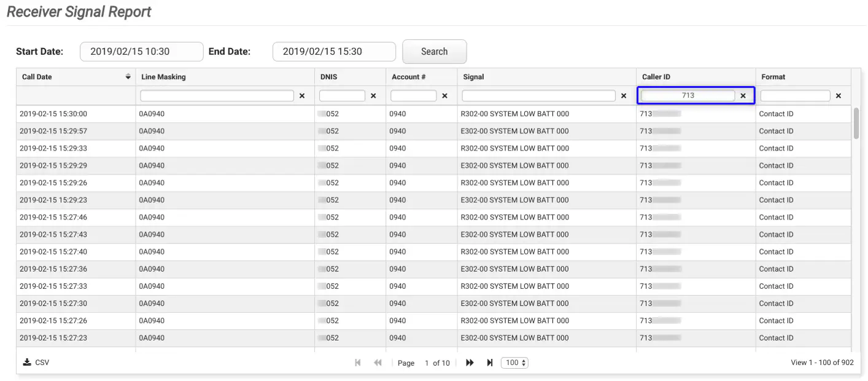This screenshot has width=868, height=381.
Task: Select the row dated 2019-02-15 15:27:33
Action: pyautogui.click(x=433, y=286)
